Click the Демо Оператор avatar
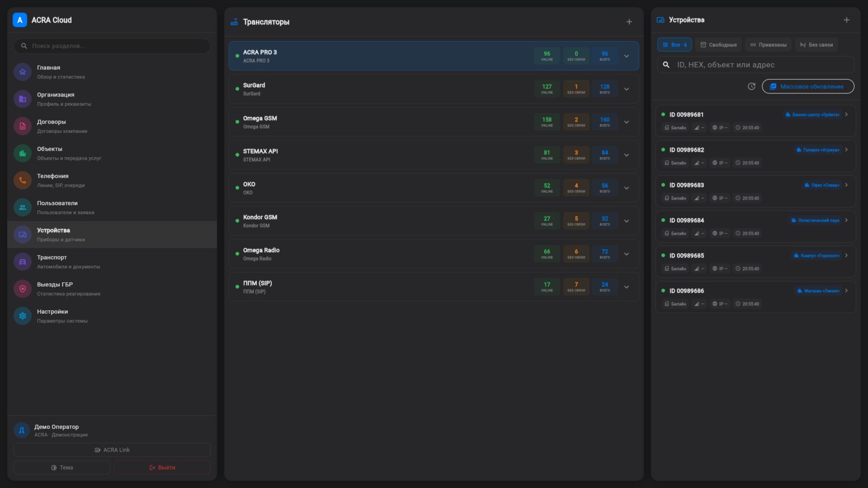 (22, 430)
